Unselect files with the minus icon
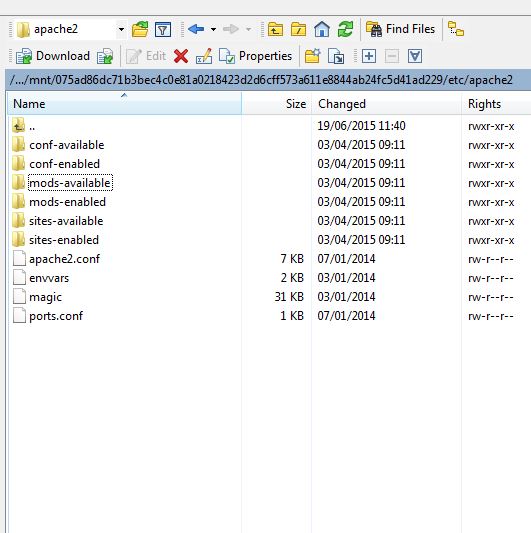 [392, 56]
